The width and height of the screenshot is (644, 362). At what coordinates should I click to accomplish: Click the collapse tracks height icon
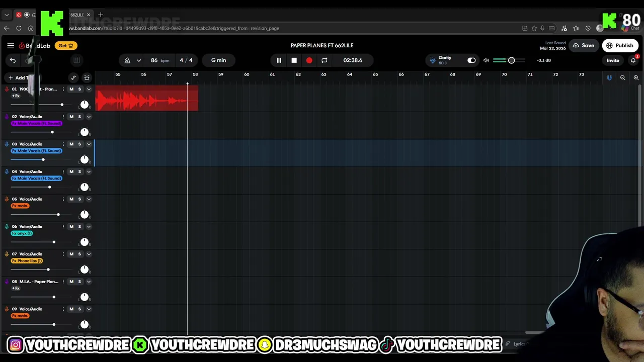point(87,78)
